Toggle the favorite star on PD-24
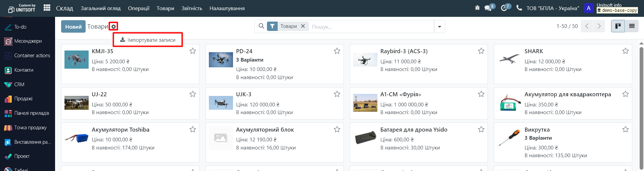644x171 pixels. tap(337, 51)
